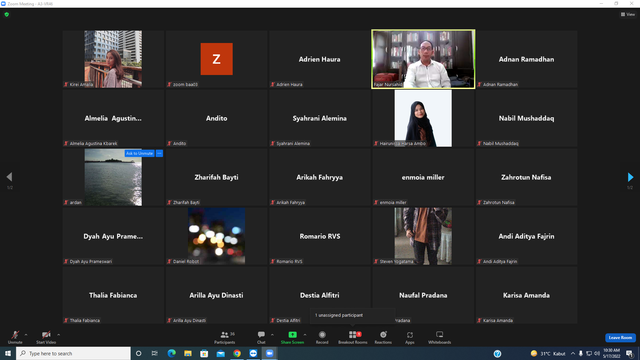This screenshot has height=360, width=640.
Task: Select Daniel Robot's bokeh photo tile
Action: click(216, 236)
